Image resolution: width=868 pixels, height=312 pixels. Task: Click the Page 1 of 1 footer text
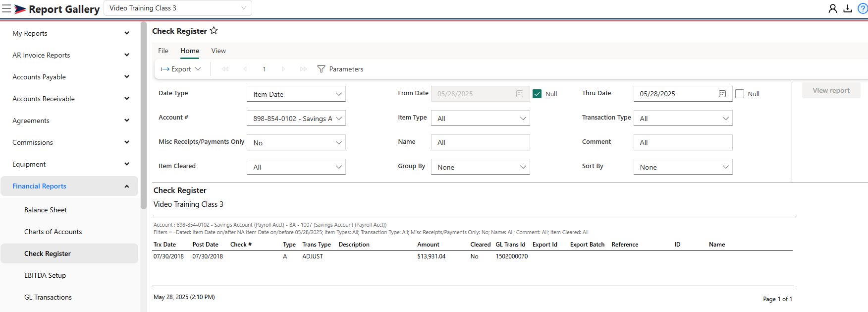click(777, 299)
